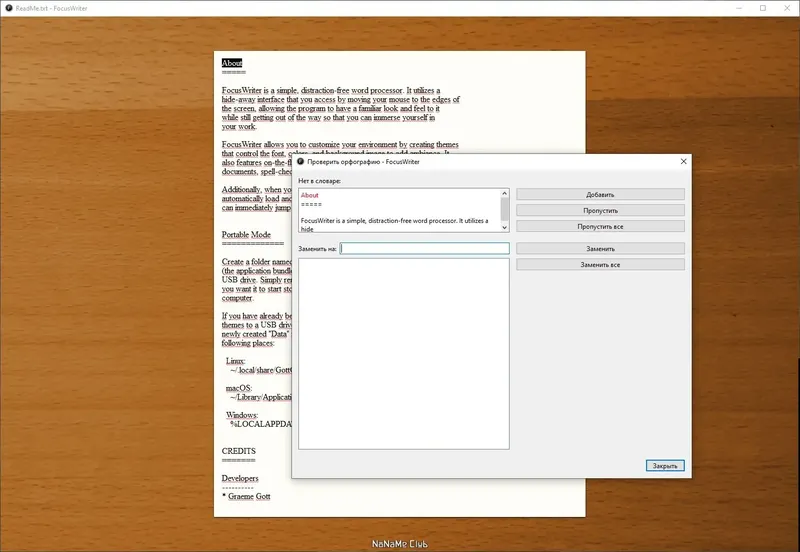Viewport: 800px width, 552px height.
Task: Click the suggestions list box
Action: coord(404,354)
